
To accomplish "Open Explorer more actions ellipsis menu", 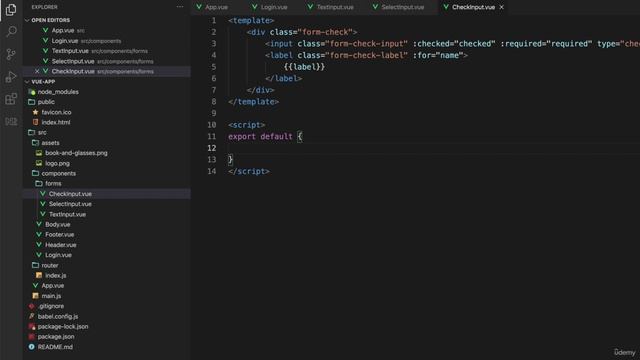I will pos(180,7).
